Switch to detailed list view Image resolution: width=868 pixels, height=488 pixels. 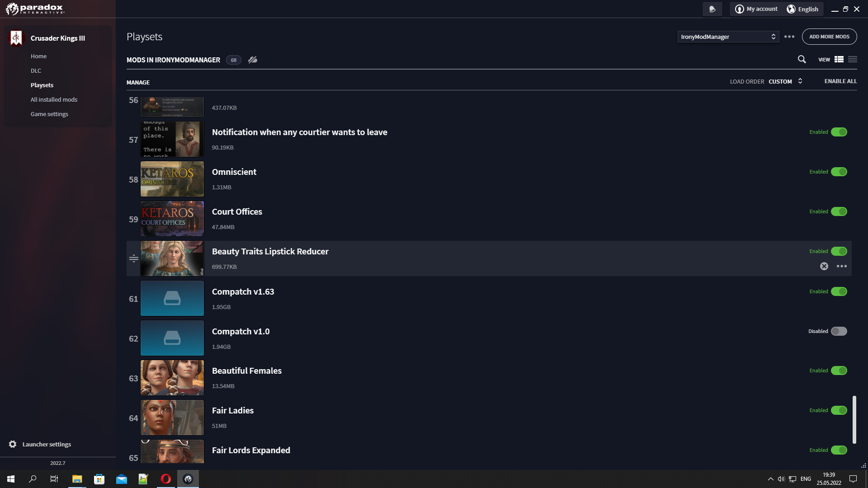pyautogui.click(x=839, y=59)
